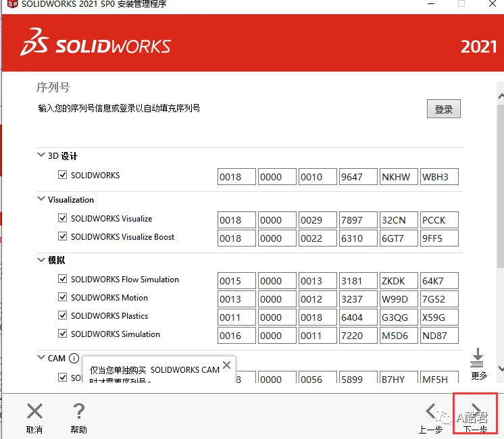Screen dimensions: 504x439
Task: Click the SOLIDWORKS Visualize Boost label
Action: [x=122, y=237]
